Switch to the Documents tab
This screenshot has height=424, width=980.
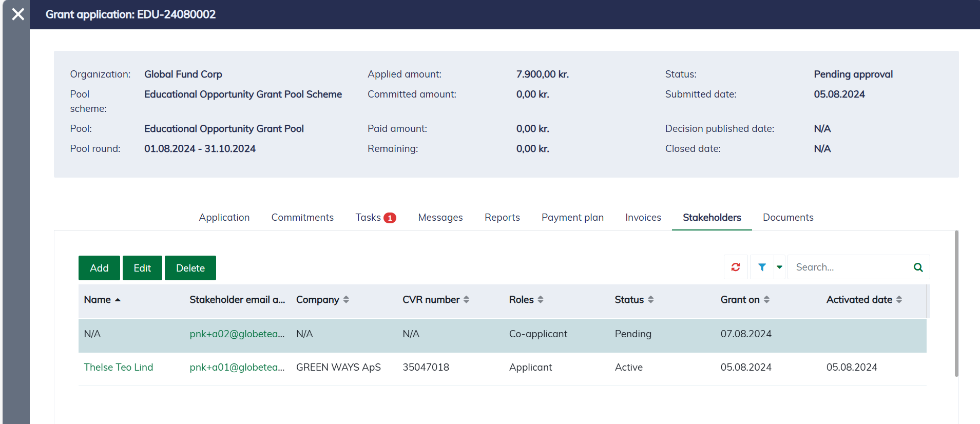coord(787,218)
